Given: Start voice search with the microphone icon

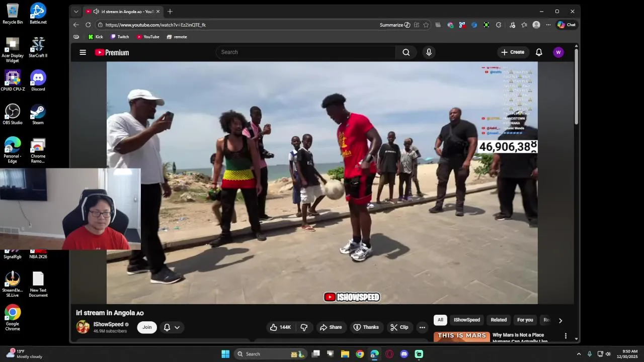Looking at the screenshot, I should pos(429,52).
